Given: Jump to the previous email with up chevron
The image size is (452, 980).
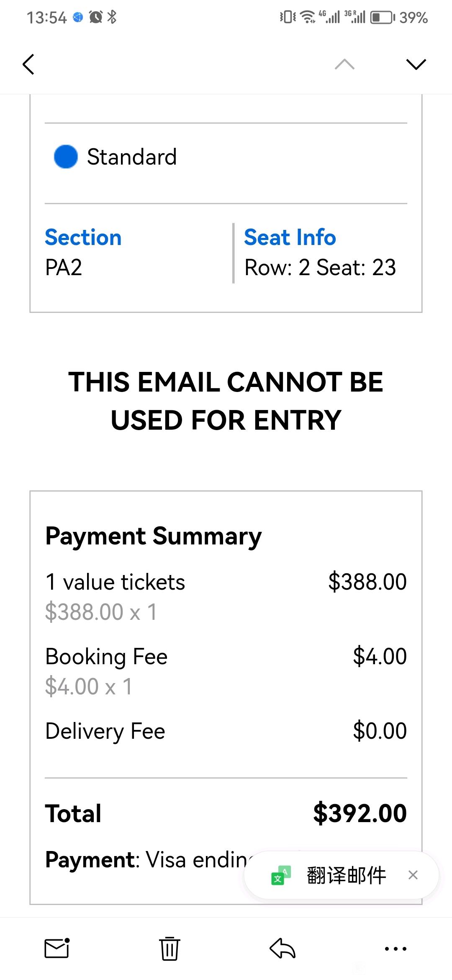Looking at the screenshot, I should [345, 64].
